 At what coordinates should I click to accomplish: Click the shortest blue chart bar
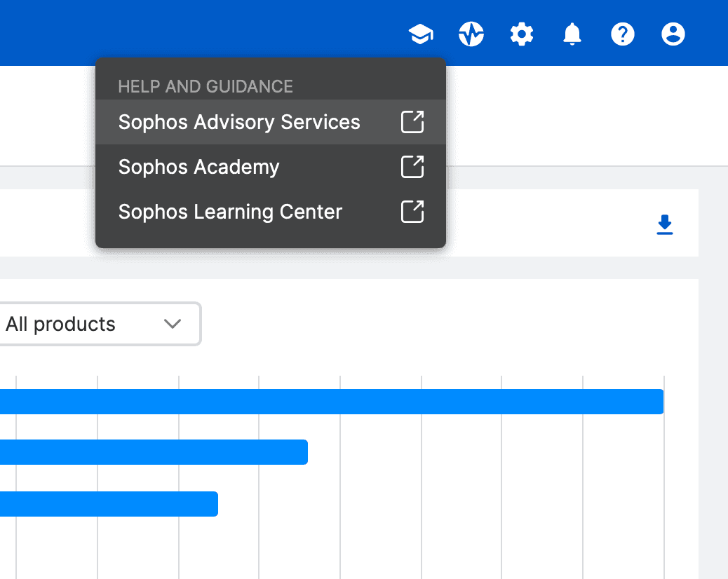pos(109,504)
